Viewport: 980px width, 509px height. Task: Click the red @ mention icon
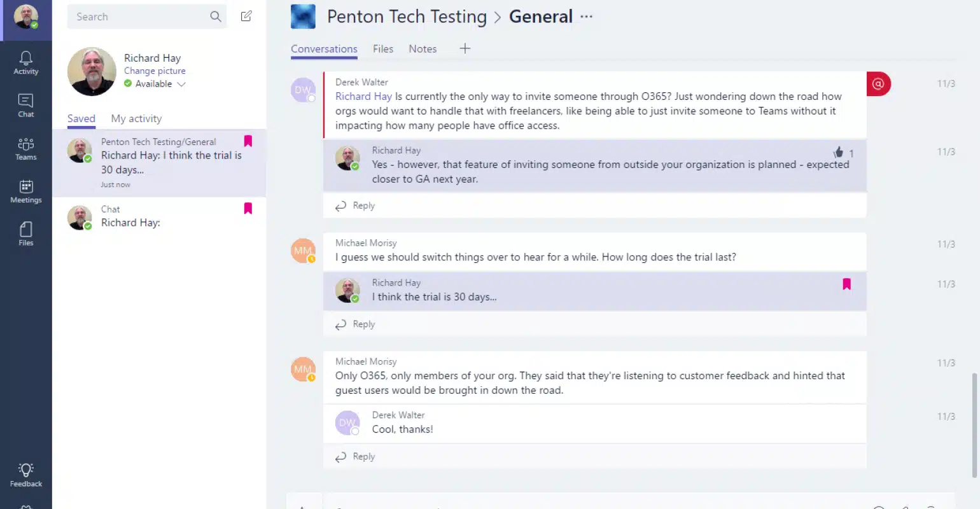[x=878, y=83]
